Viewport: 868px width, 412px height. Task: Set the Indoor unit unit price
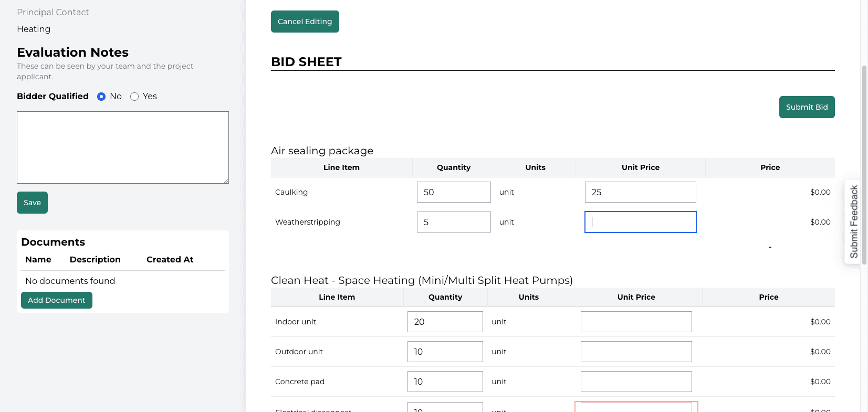click(636, 322)
